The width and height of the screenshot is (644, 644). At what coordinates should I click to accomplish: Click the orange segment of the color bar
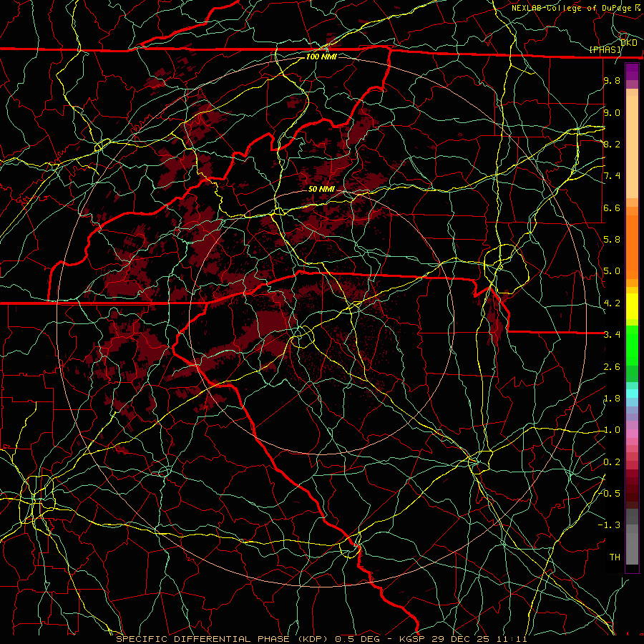click(x=632, y=246)
